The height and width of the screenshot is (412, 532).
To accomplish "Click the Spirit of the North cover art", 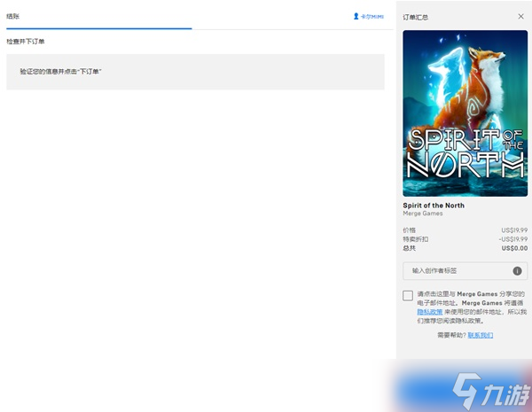I will 465,113.
